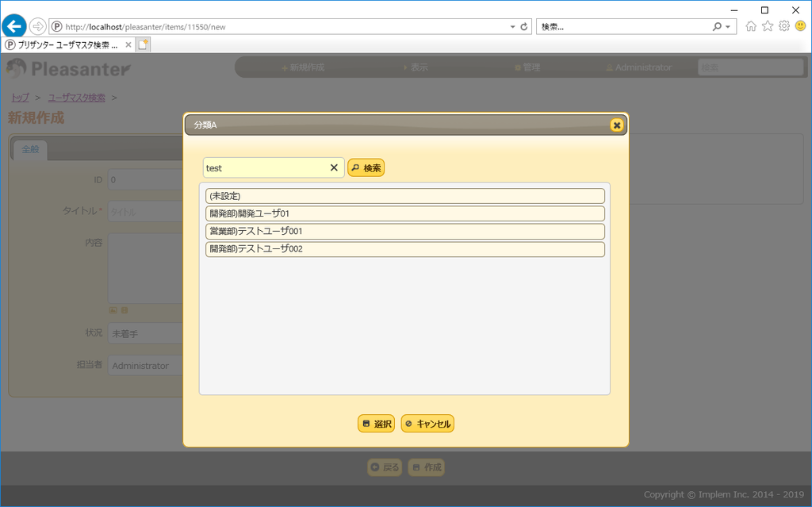The height and width of the screenshot is (507, 812).
Task: Click the smiley feedback icon
Action: 801,26
